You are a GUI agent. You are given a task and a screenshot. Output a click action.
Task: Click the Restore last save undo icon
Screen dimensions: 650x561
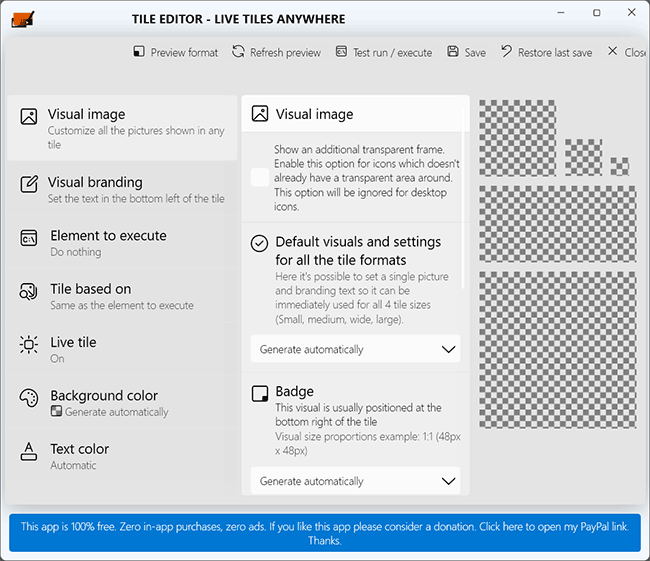pyautogui.click(x=506, y=51)
